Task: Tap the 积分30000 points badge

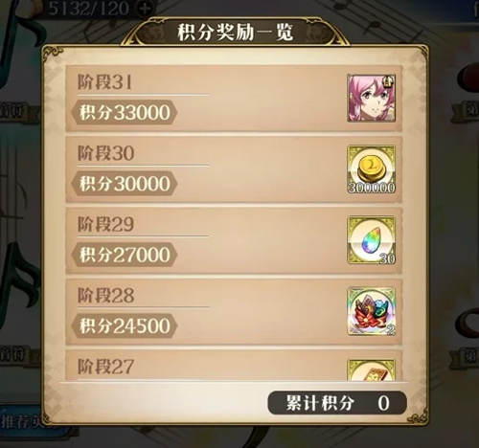Action: [x=125, y=184]
